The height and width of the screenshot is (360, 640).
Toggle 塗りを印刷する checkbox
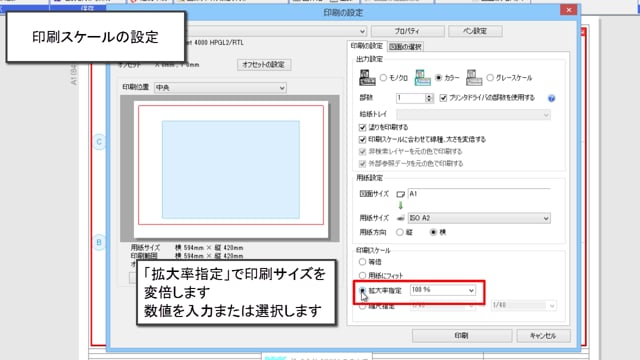click(x=362, y=127)
